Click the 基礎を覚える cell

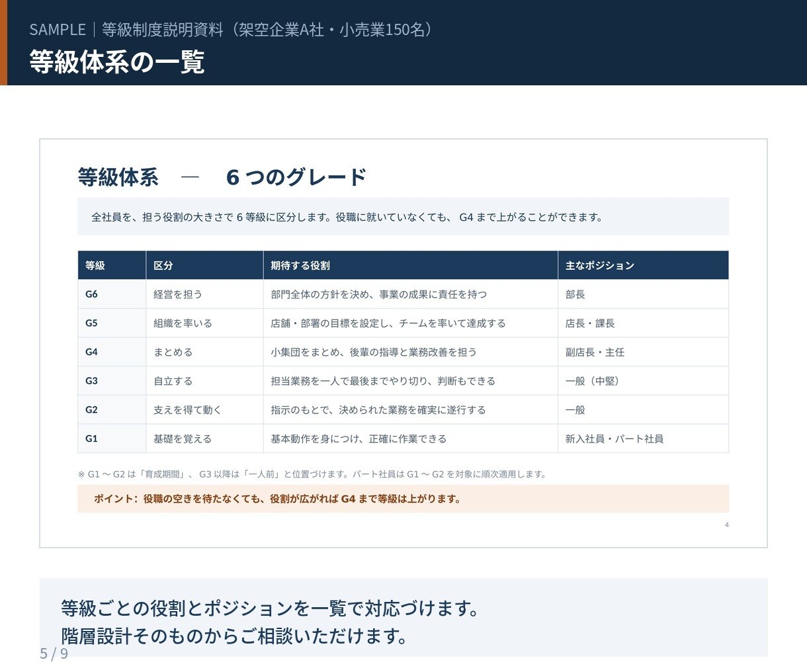204,439
